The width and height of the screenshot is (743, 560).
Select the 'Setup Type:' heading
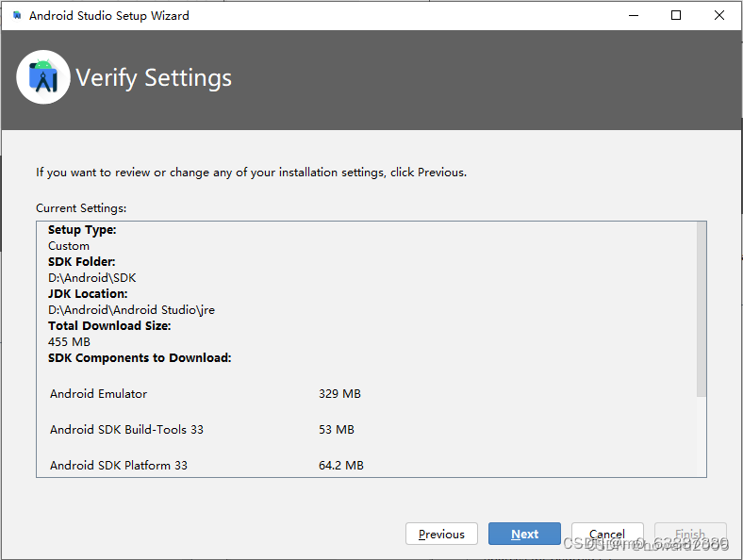[82, 230]
